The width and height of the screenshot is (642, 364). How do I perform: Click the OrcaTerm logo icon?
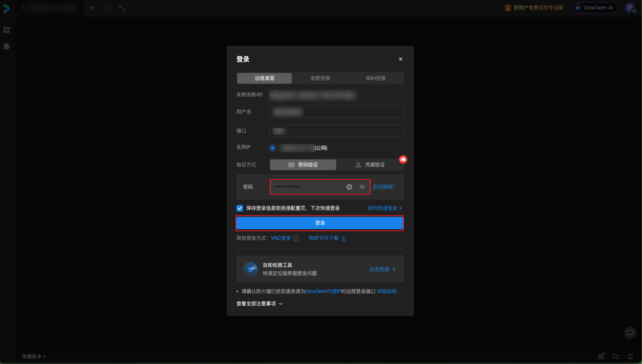point(7,8)
